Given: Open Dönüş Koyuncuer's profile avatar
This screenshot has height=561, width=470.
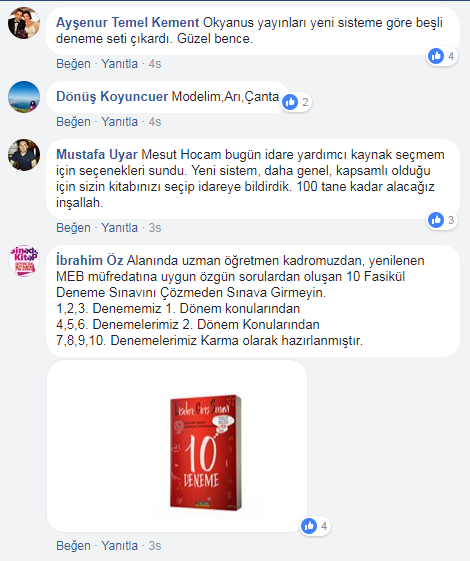Looking at the screenshot, I should click(x=24, y=97).
